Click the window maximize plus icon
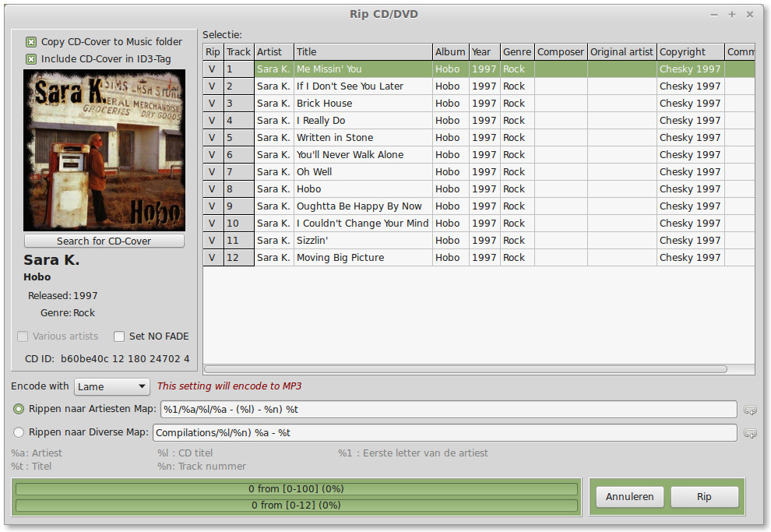Viewport: 771px width, 532px height. tap(731, 14)
